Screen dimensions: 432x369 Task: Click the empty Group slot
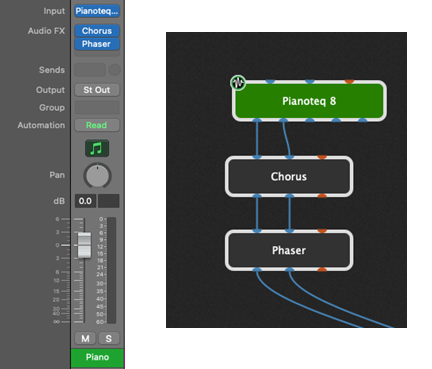tap(97, 108)
